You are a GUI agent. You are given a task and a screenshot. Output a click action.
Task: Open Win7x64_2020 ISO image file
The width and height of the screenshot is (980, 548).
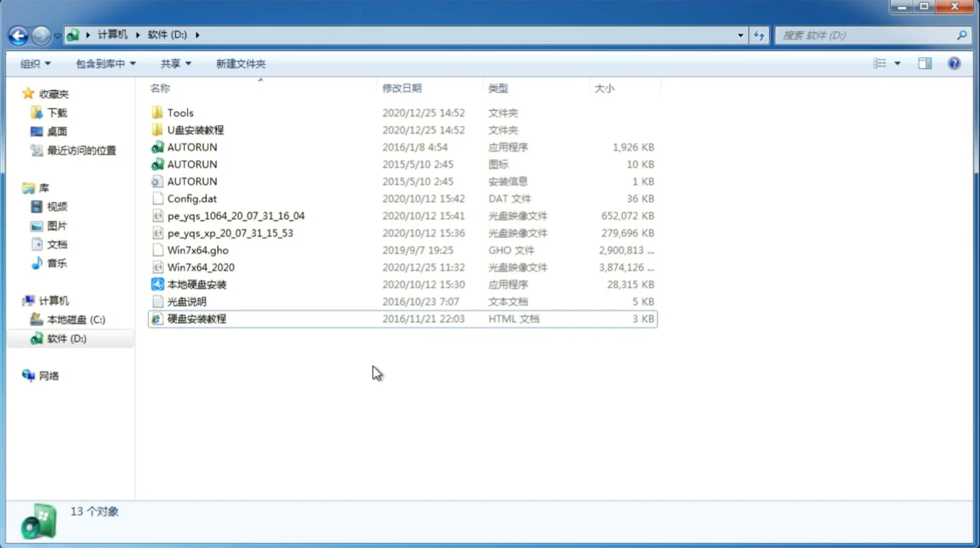200,267
